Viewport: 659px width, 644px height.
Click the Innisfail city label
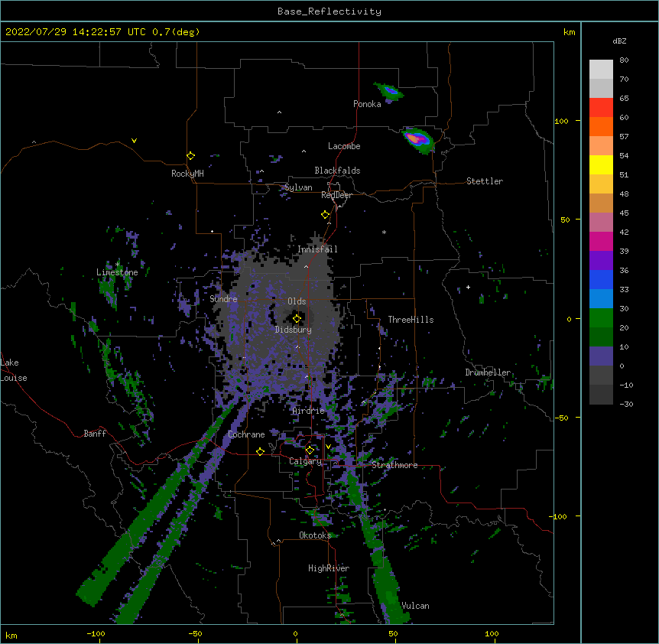point(318,249)
